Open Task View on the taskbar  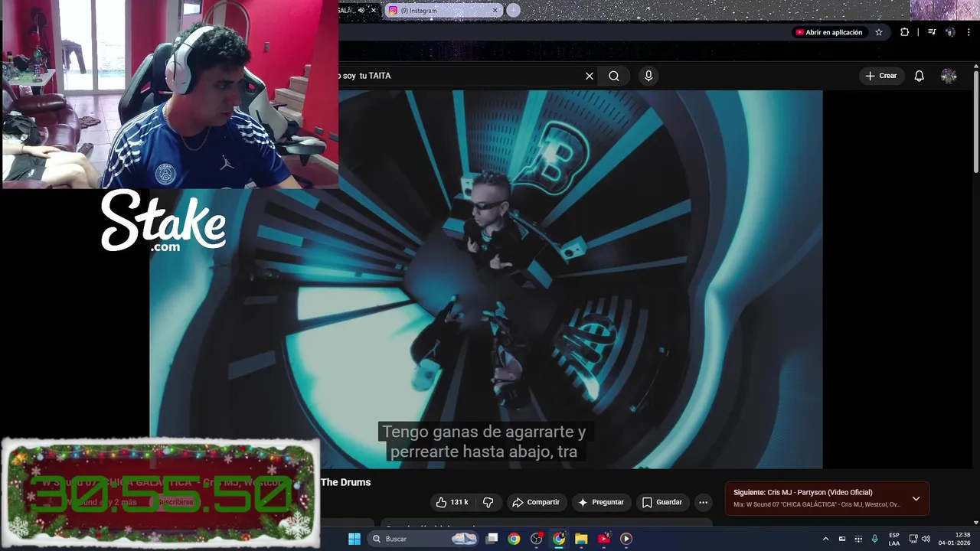coord(492,539)
